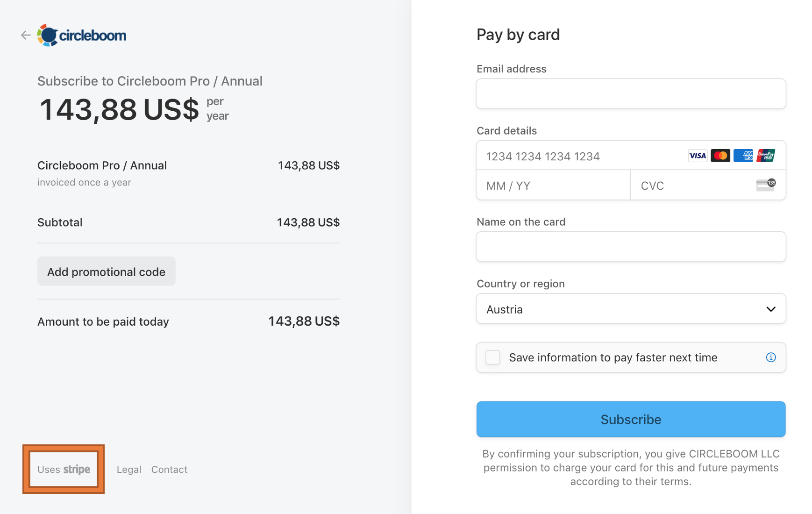
Task: Click the chevron arrow beside Austria
Action: tap(771, 309)
